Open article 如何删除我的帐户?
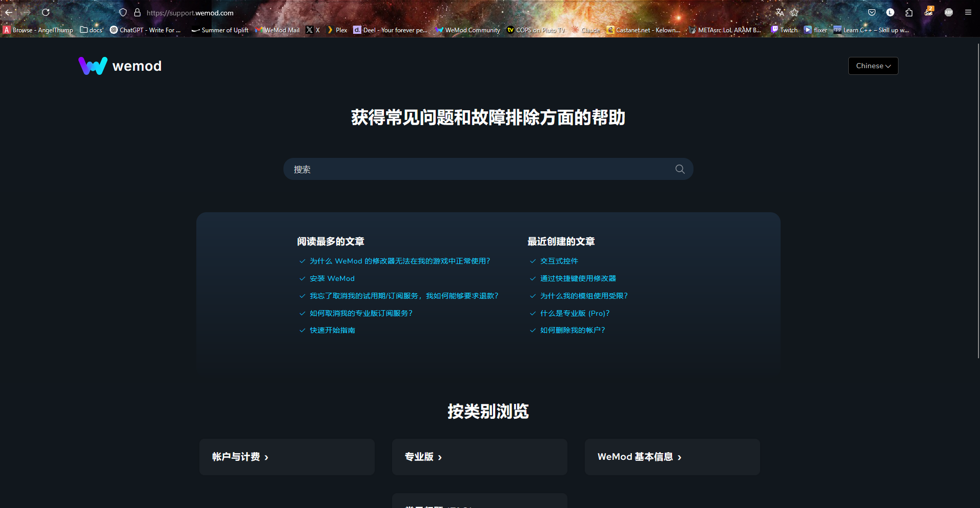The width and height of the screenshot is (980, 508). click(x=573, y=330)
